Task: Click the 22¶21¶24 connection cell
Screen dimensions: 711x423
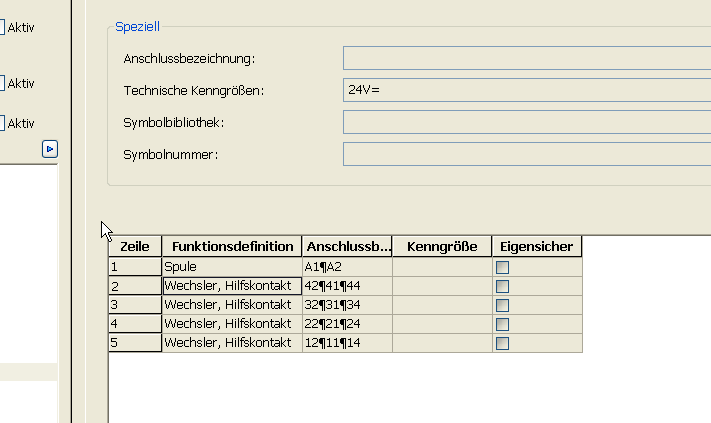Action: (347, 324)
